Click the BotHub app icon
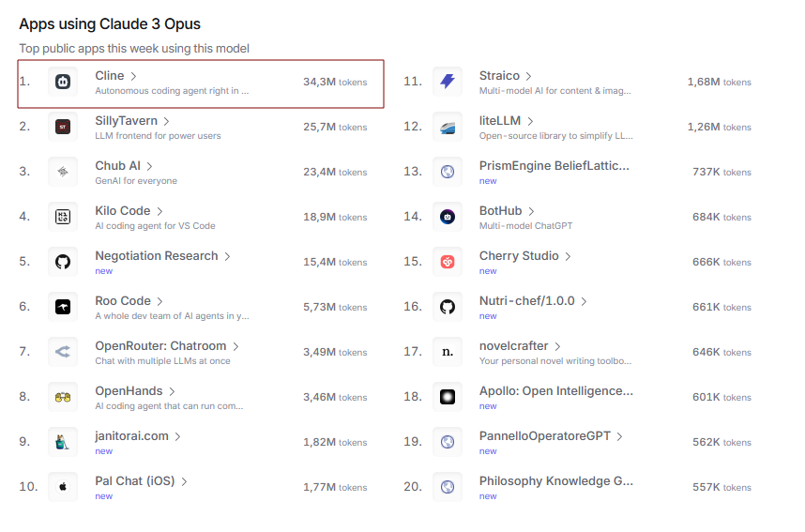805x532 pixels. tap(448, 217)
